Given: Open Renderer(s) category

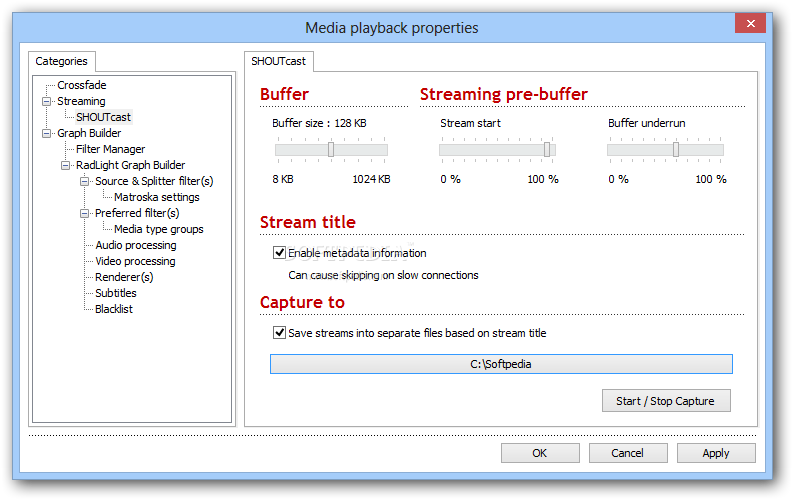Looking at the screenshot, I should 124,277.
